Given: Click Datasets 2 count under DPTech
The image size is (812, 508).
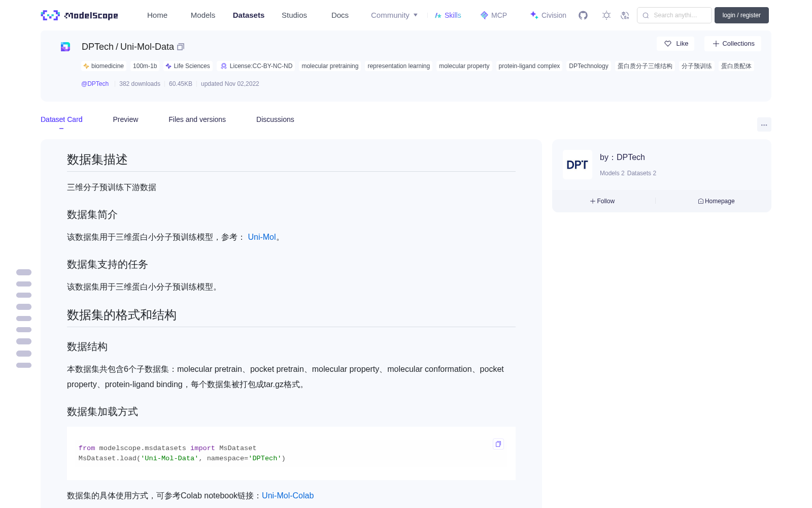Looking at the screenshot, I should click(x=641, y=173).
